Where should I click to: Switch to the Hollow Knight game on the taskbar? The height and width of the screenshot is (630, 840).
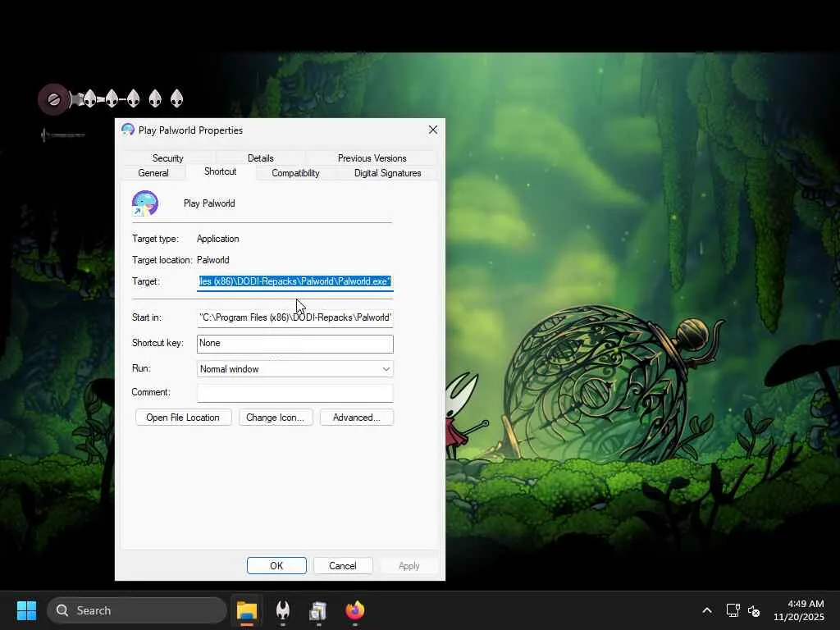[x=283, y=610]
